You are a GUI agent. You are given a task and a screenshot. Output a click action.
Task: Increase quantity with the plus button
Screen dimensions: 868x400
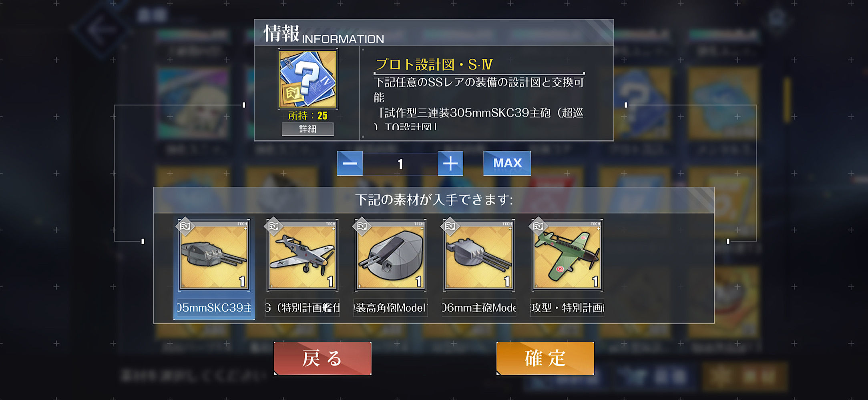[450, 163]
